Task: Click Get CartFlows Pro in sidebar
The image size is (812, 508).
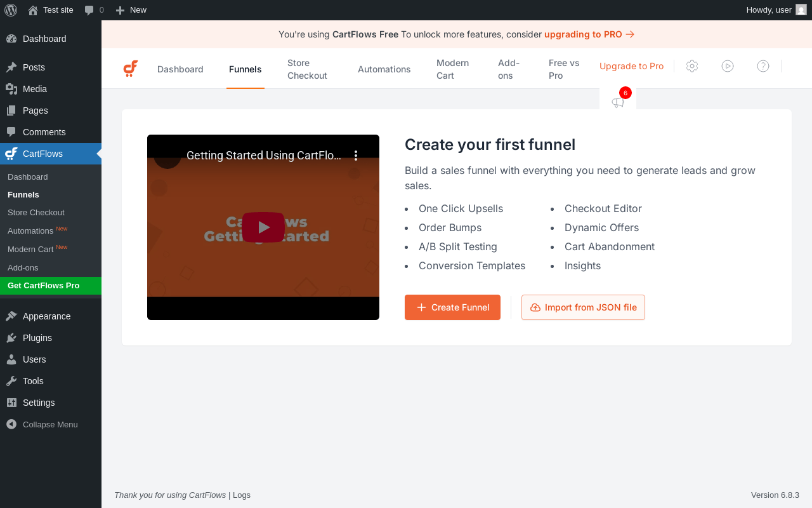Action: pos(51,286)
